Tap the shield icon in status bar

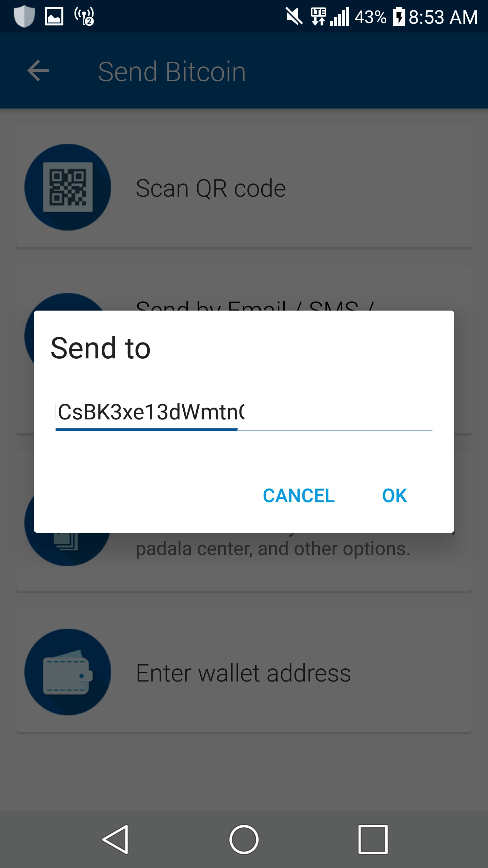pyautogui.click(x=24, y=16)
